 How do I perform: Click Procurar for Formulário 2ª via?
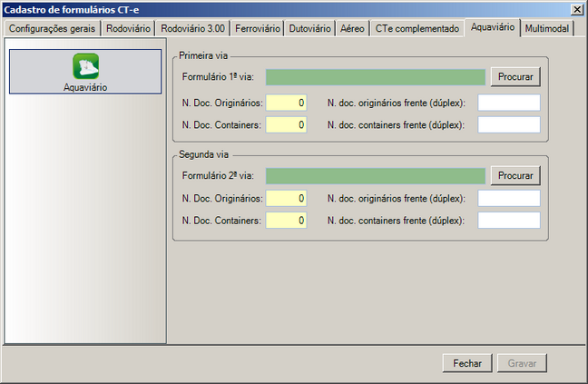515,175
